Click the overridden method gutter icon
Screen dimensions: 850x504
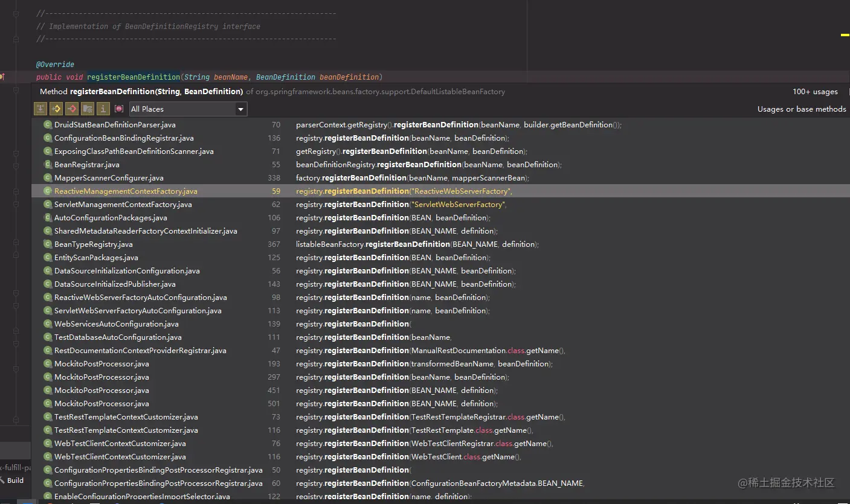click(x=2, y=77)
